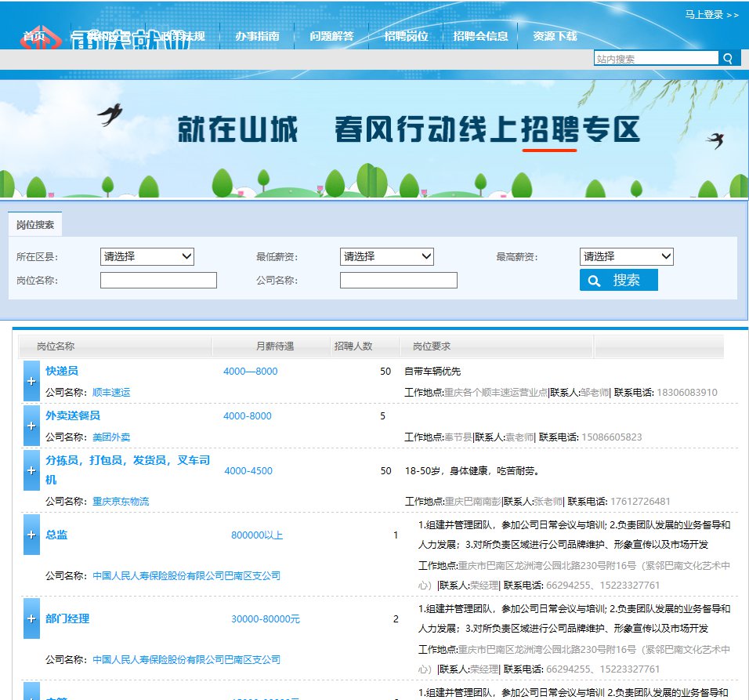
Task: Click the site search magnifier icon
Action: [729, 59]
